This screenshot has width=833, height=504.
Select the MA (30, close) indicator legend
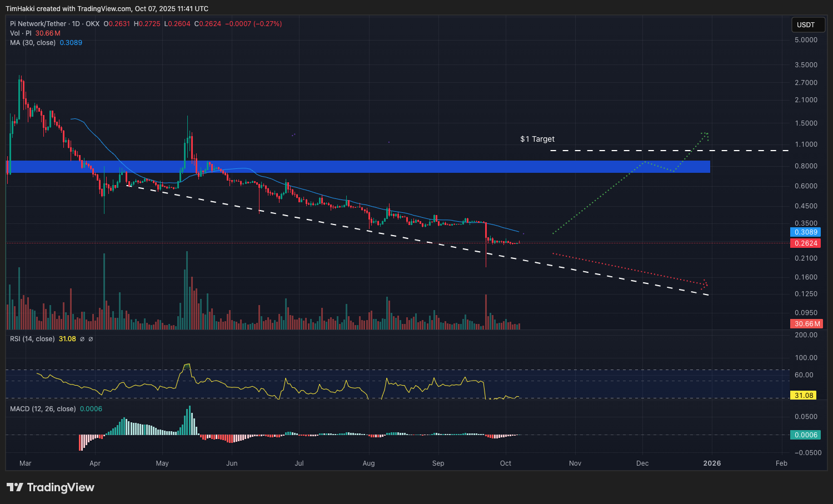click(33, 43)
